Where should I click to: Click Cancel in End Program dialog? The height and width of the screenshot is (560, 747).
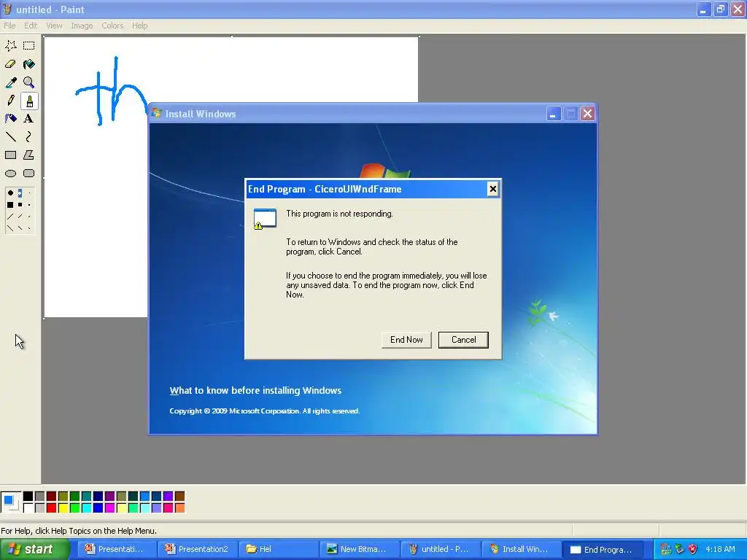tap(463, 340)
